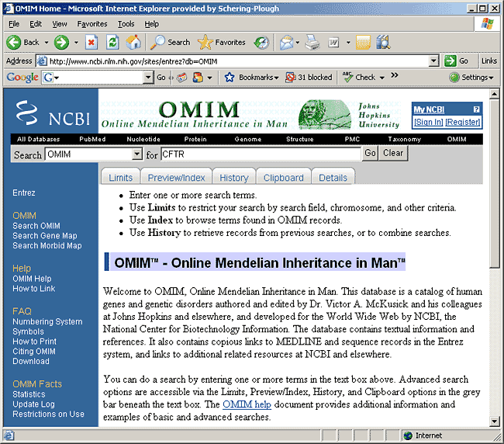This screenshot has width=504, height=444.
Task: Refresh the page using the green arrows icon
Action: pos(112,42)
